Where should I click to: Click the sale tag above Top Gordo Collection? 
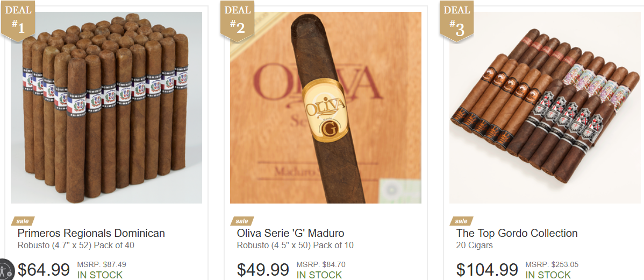pyautogui.click(x=461, y=221)
